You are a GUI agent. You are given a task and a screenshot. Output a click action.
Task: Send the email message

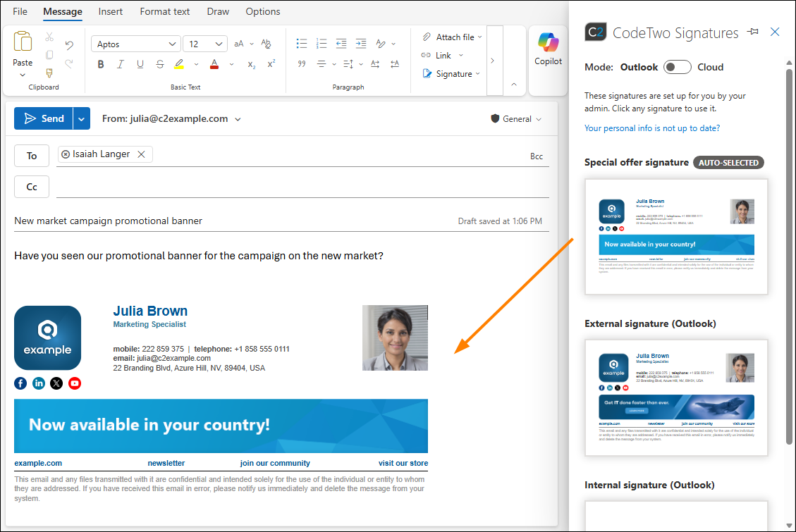44,118
